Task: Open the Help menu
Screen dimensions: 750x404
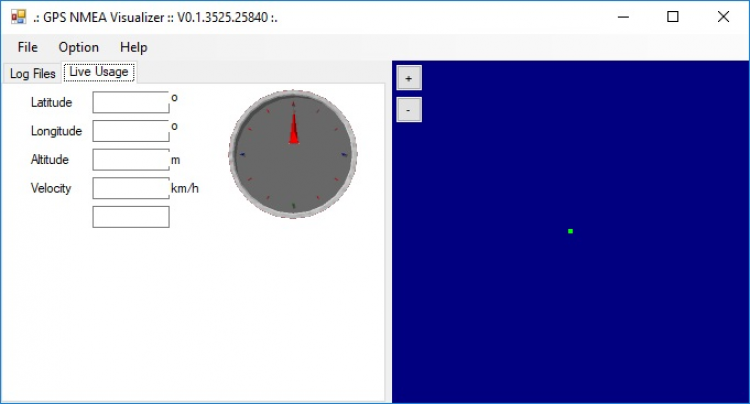Action: [133, 47]
